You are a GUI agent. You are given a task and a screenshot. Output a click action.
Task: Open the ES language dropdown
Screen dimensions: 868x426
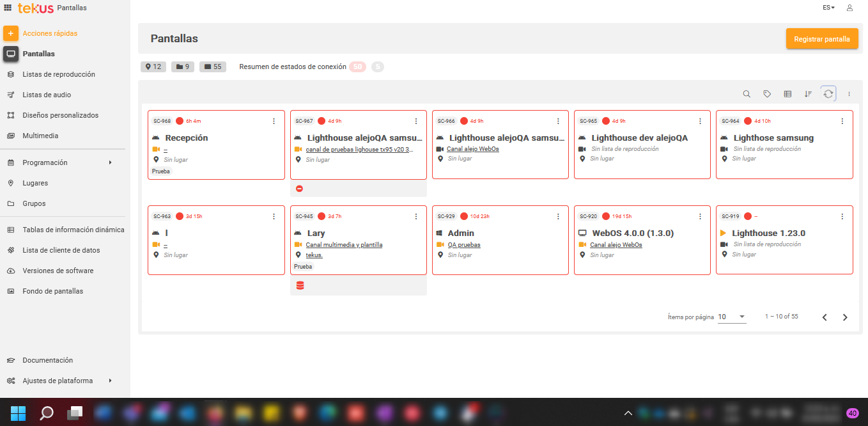tap(828, 8)
